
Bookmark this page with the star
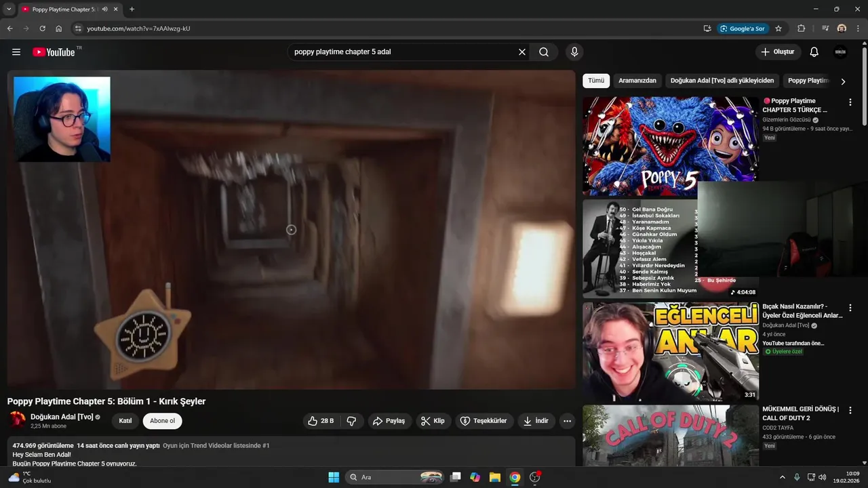(778, 28)
